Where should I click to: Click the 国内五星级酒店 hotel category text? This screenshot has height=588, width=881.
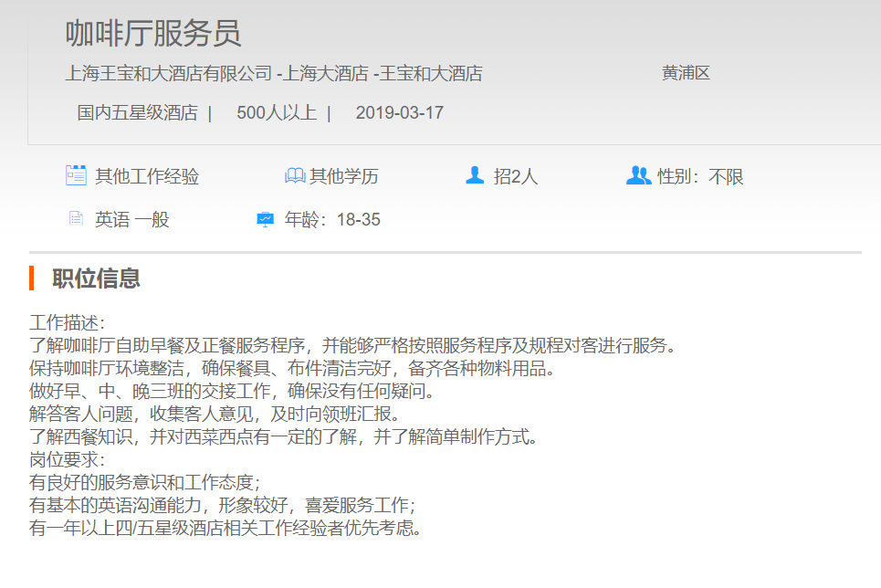point(137,113)
